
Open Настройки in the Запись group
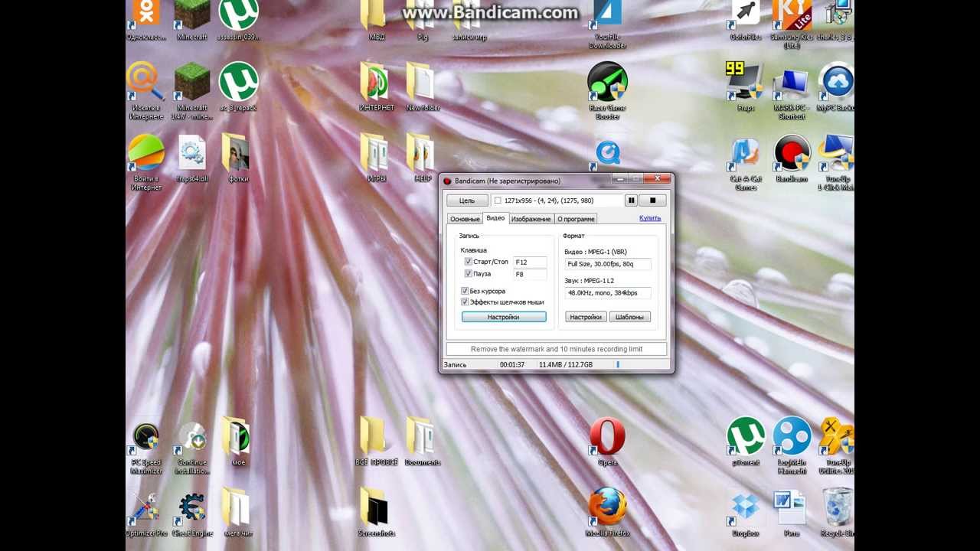[x=504, y=317]
